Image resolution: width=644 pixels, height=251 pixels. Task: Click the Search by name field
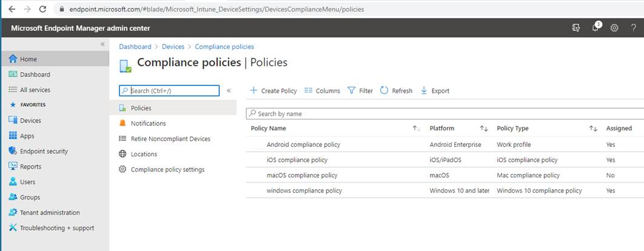[445, 114]
